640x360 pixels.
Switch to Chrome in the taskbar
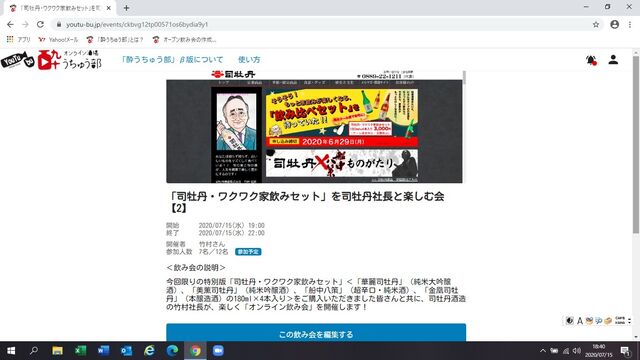click(195, 351)
